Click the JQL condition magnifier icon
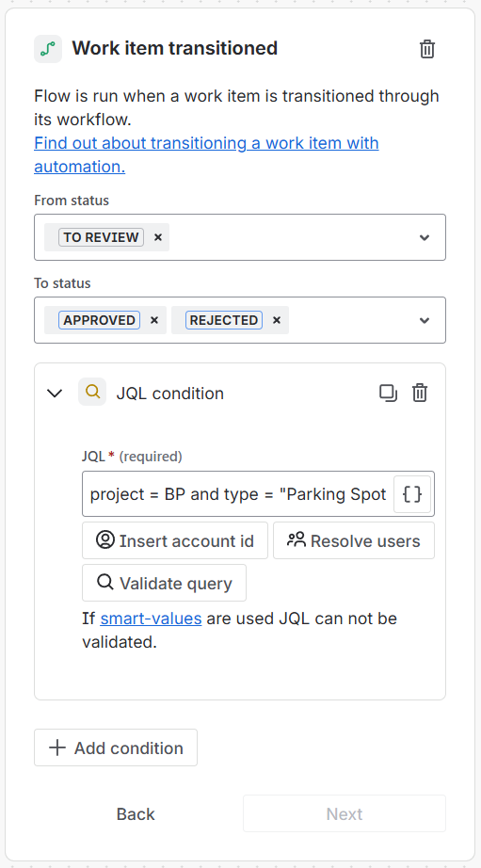481x868 pixels. (92, 392)
